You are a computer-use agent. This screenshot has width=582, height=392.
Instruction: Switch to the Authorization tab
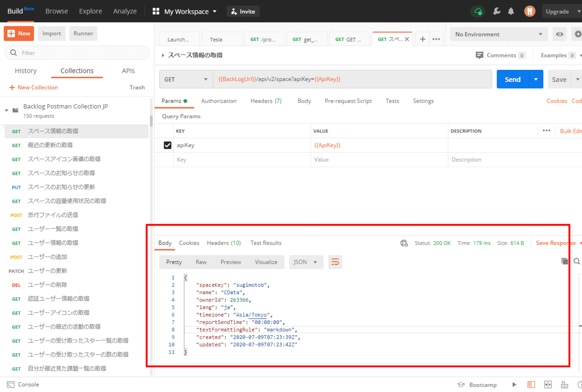[x=219, y=101]
